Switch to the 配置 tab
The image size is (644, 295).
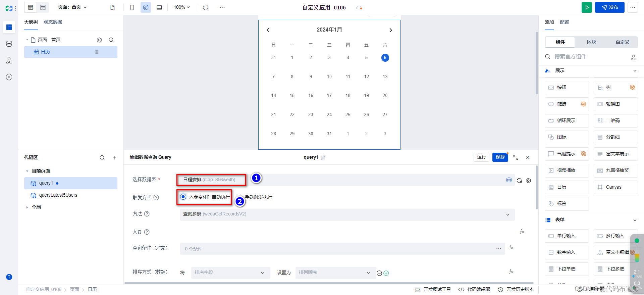[x=564, y=22]
